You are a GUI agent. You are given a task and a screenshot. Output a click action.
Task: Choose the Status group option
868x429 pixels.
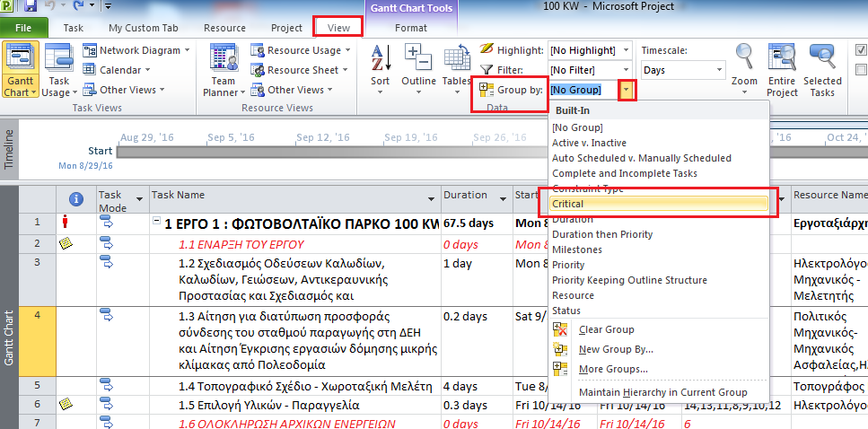click(x=659, y=311)
